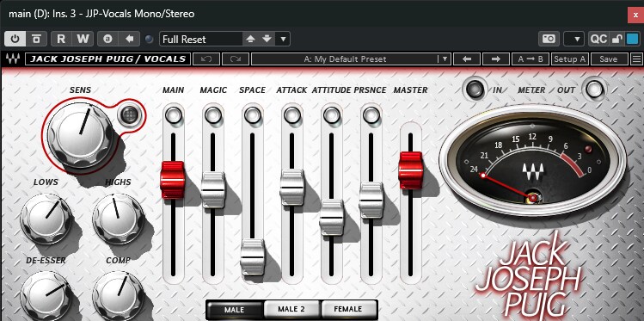Click the red MASTER fader handle
The image size is (644, 321).
411,170
